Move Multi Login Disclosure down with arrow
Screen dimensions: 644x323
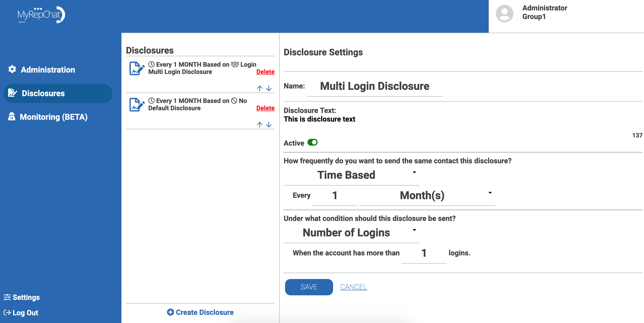269,88
